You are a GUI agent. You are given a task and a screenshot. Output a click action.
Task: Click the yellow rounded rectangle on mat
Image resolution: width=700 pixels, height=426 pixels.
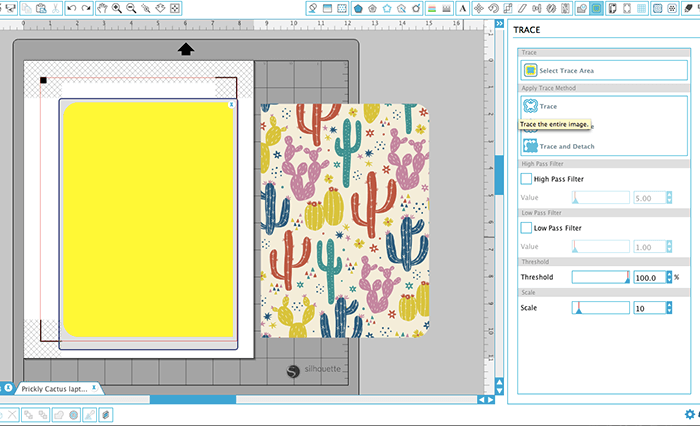point(148,219)
